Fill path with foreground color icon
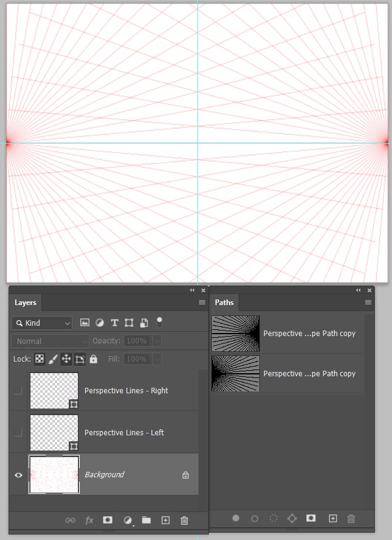The width and height of the screenshot is (392, 540). [x=236, y=518]
